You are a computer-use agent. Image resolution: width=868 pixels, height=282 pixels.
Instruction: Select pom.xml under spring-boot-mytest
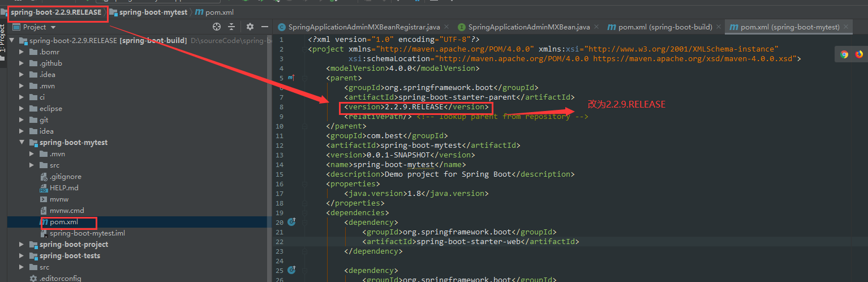click(x=63, y=222)
